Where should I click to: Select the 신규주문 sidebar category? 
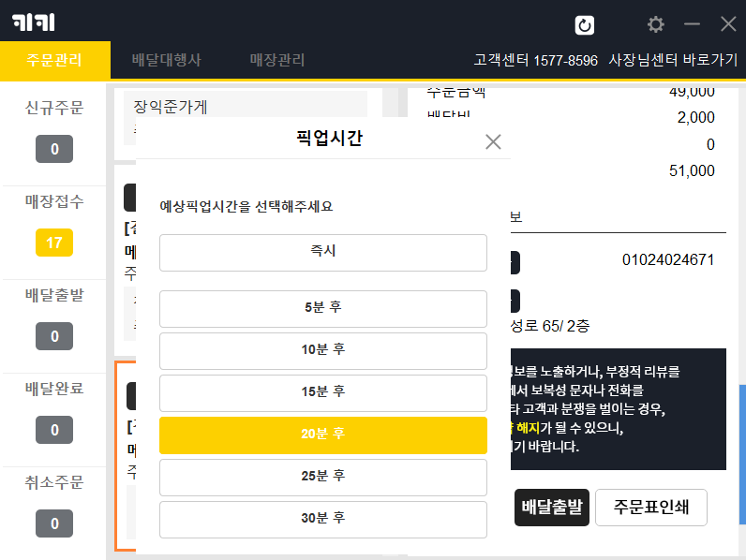(x=54, y=108)
